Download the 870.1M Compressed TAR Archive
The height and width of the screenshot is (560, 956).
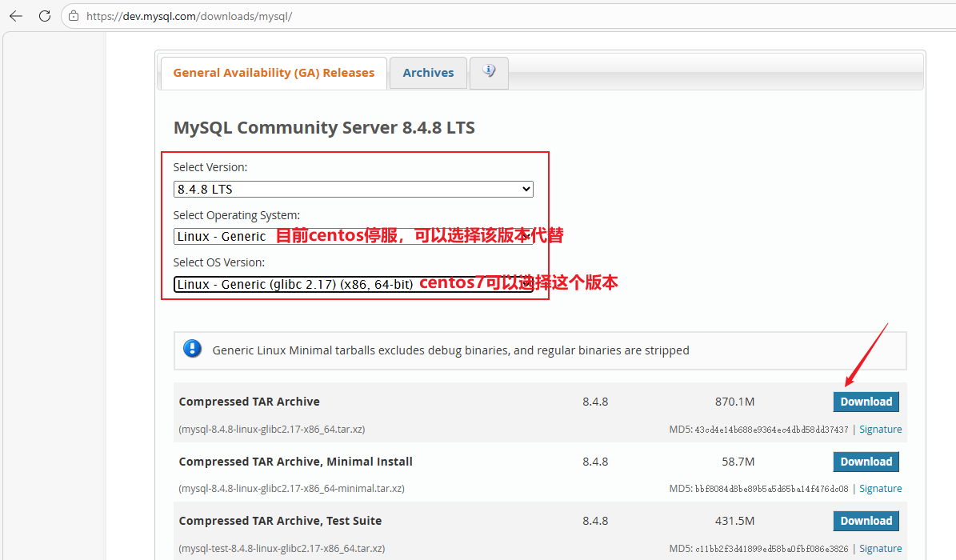(x=866, y=402)
